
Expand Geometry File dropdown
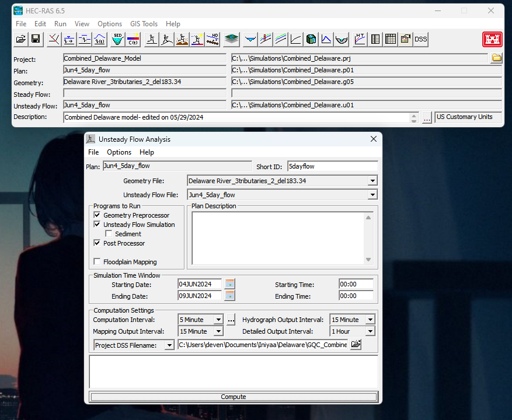[372, 181]
